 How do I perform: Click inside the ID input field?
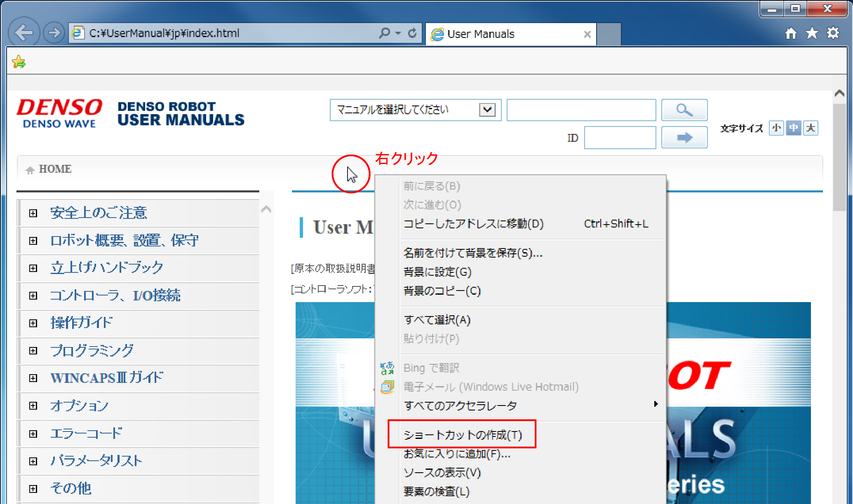pyautogui.click(x=620, y=138)
